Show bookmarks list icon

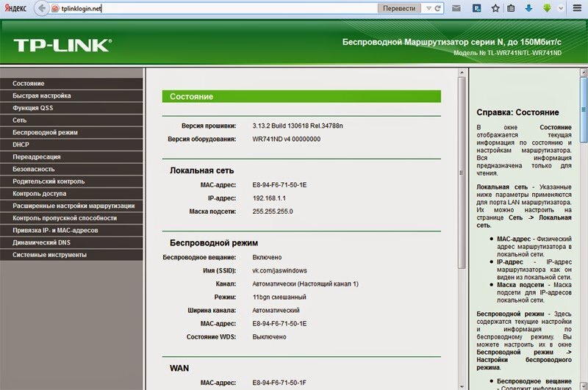(x=511, y=8)
